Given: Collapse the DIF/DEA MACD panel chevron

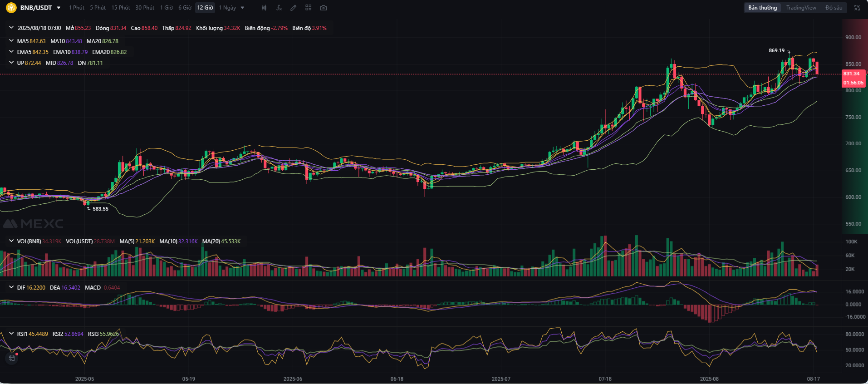Looking at the screenshot, I should point(11,287).
